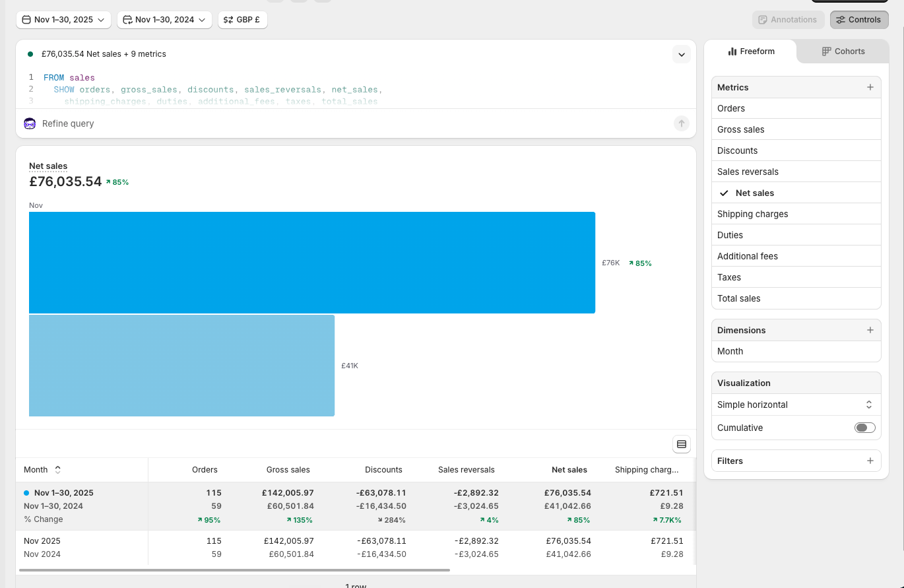The image size is (904, 588).
Task: Expand the query editor with the chevron
Action: pyautogui.click(x=682, y=54)
